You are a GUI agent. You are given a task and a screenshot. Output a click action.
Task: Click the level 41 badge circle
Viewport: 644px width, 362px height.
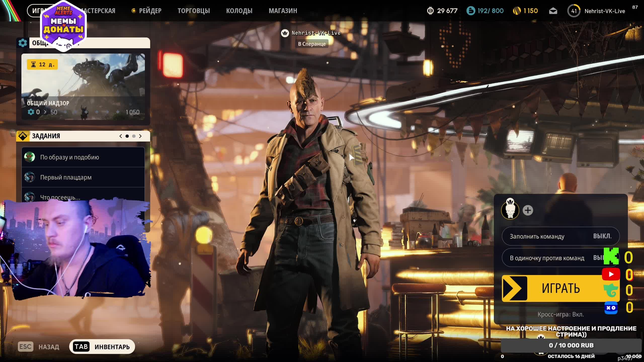point(574,11)
